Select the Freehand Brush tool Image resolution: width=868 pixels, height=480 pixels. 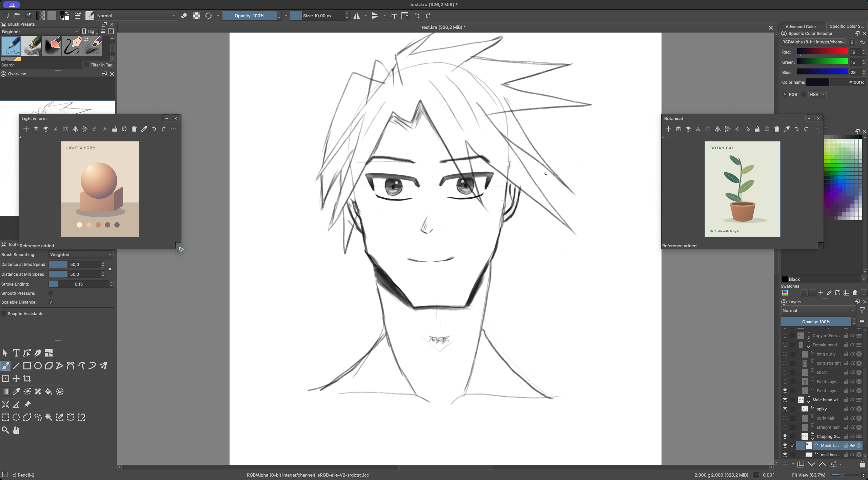pyautogui.click(x=5, y=366)
